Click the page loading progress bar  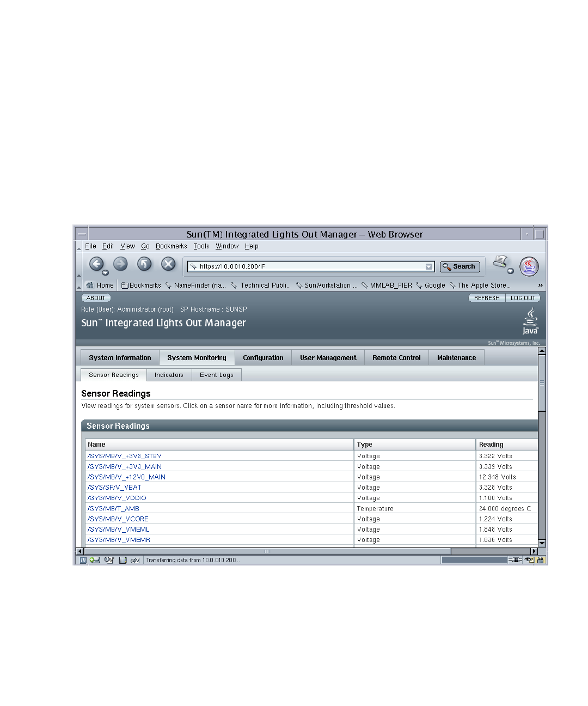[474, 560]
